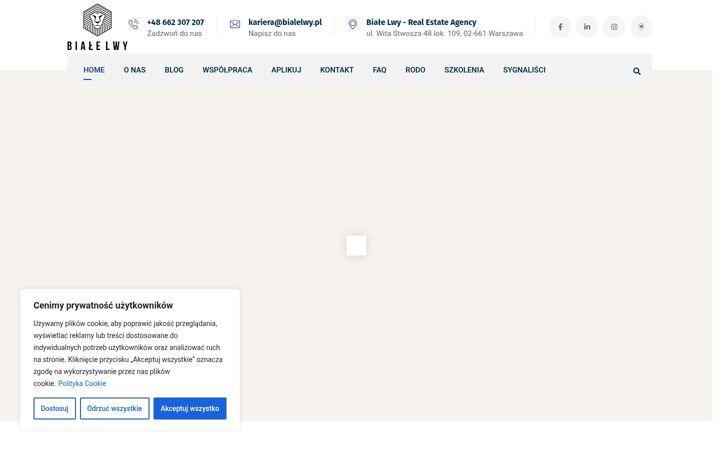Image resolution: width=720 pixels, height=450 pixels.
Task: Open the RODO menu item
Action: (x=415, y=70)
